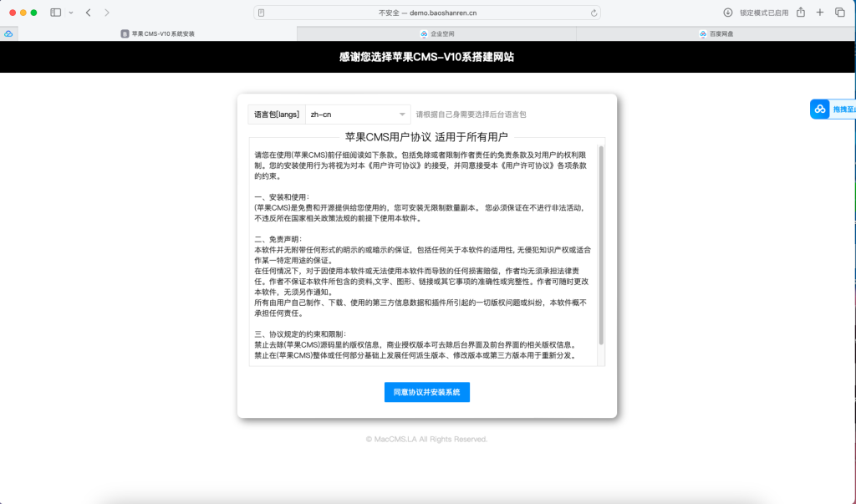Viewport: 856px width, 504px height.
Task: Click the 锁定模式已启用 label
Action: 764,13
